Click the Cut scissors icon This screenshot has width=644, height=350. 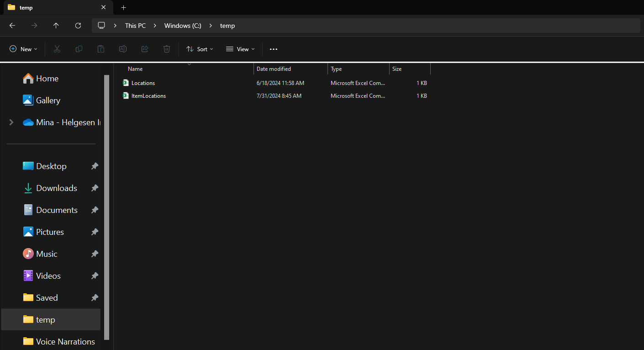pos(57,49)
